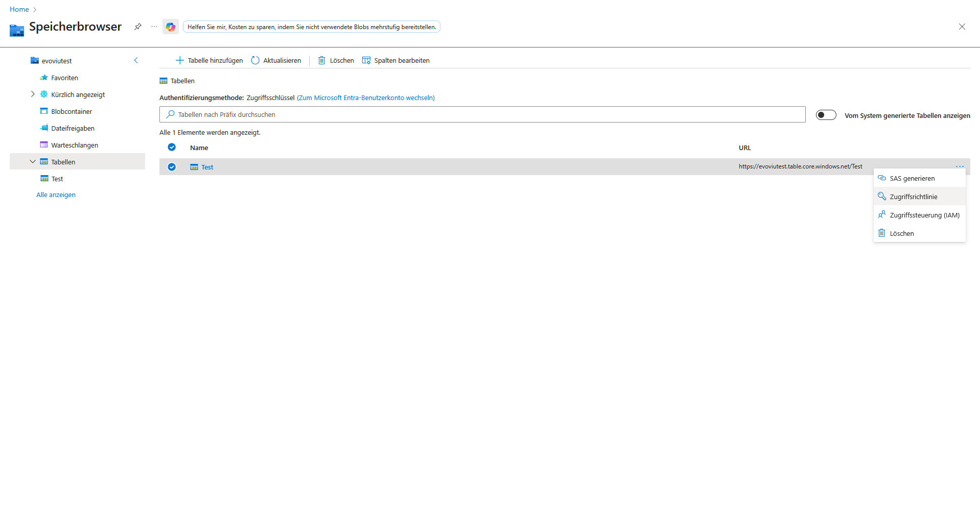Open the Favoriten star item
The width and height of the screenshot is (980, 509).
(x=64, y=78)
